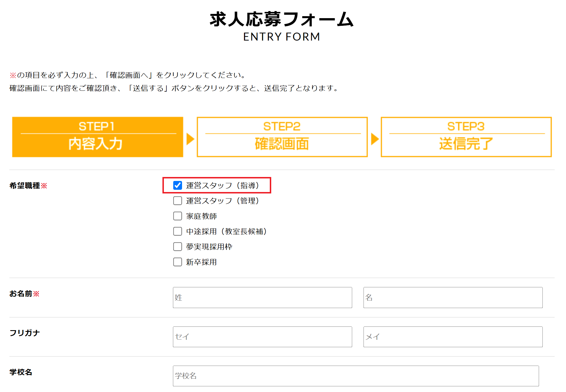566x392 pixels.
Task: Check the 新卒採用 option
Action: click(x=177, y=262)
